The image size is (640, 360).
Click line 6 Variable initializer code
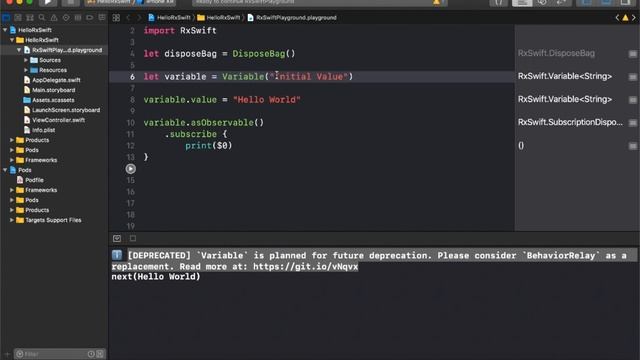(x=287, y=77)
